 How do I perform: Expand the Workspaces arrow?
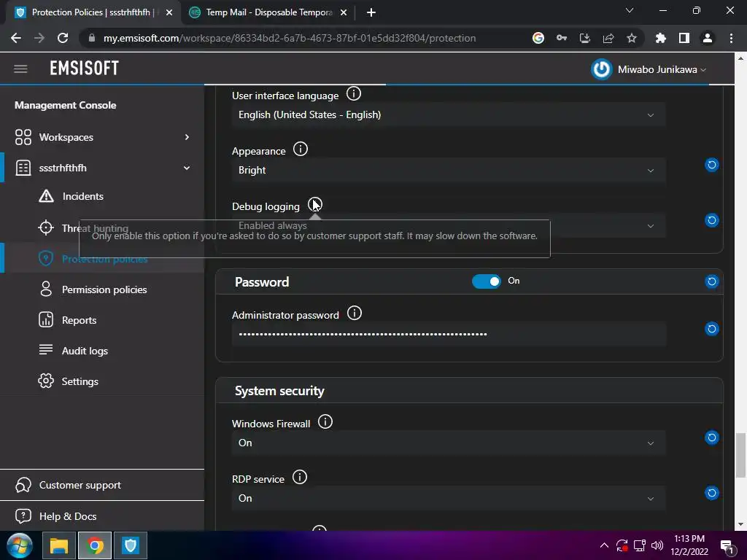pos(187,137)
